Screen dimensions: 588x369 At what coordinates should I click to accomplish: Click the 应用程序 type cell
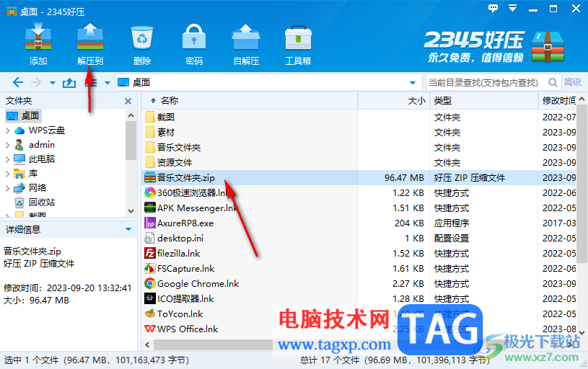452,223
